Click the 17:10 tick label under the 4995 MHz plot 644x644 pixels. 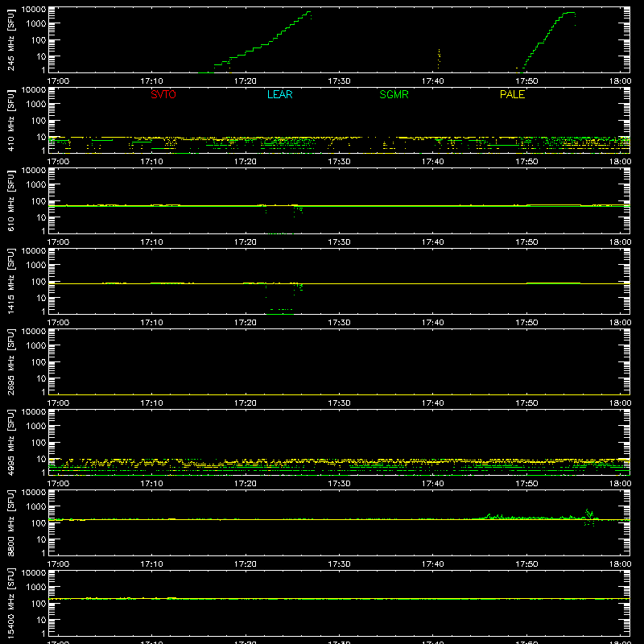(x=151, y=484)
